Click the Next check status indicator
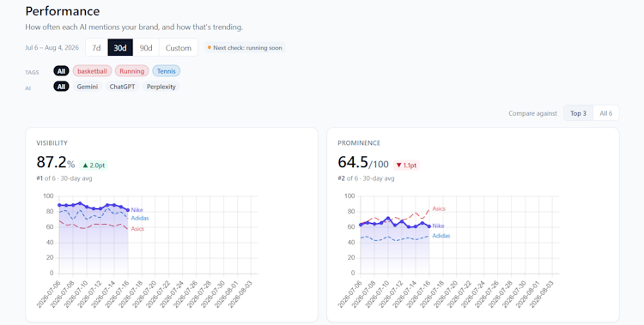 coord(245,48)
